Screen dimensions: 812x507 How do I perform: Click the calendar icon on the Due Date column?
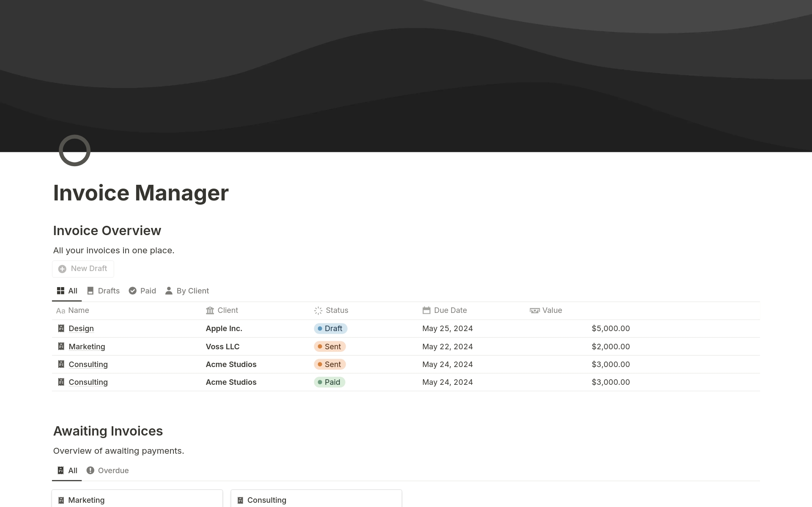426,310
